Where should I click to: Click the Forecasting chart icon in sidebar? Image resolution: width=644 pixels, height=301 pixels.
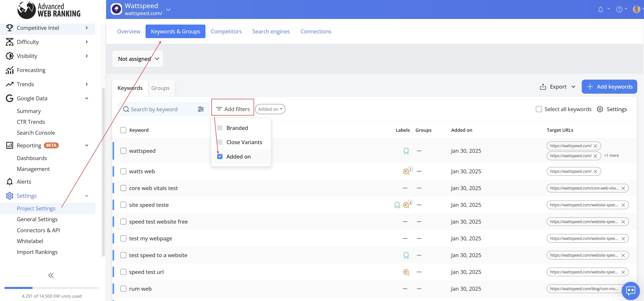coord(9,70)
